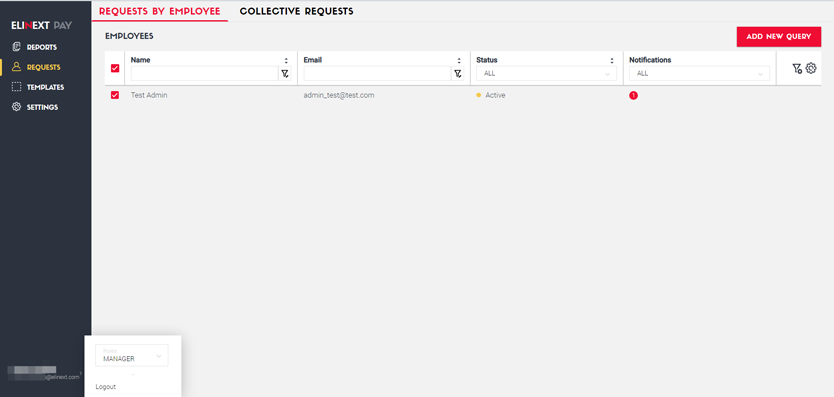Select the Requests By Employee tab
This screenshot has width=834, height=397.
pyautogui.click(x=160, y=11)
